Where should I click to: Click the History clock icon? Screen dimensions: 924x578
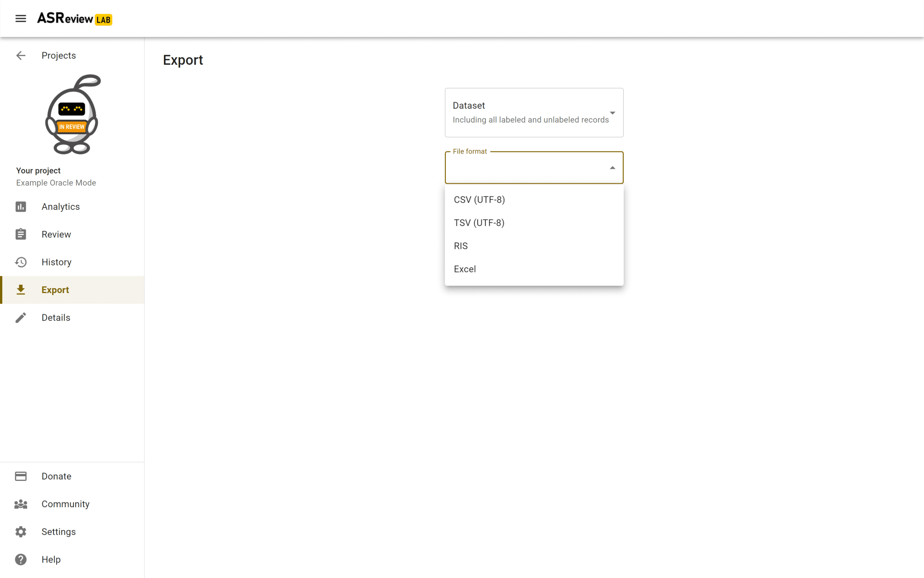21,262
